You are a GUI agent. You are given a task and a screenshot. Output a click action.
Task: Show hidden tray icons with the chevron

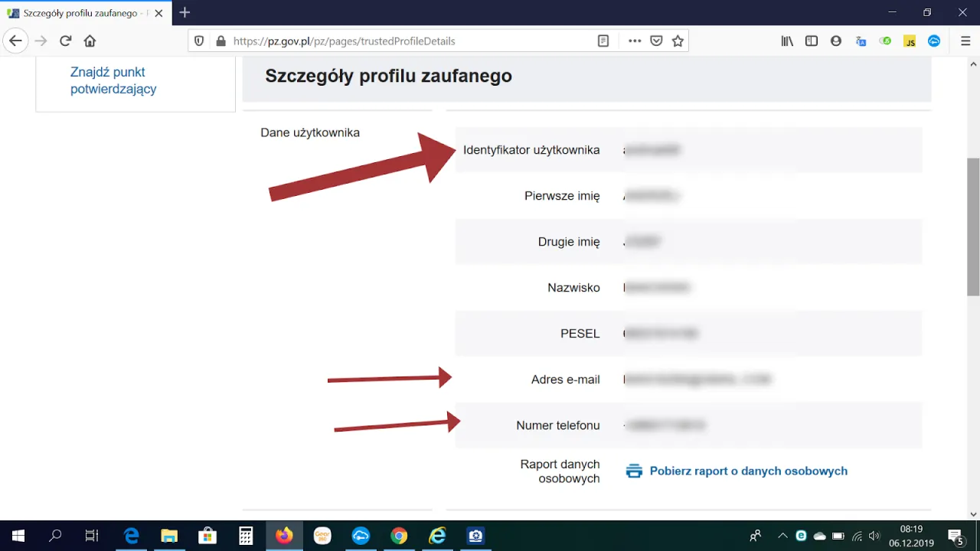tap(782, 536)
